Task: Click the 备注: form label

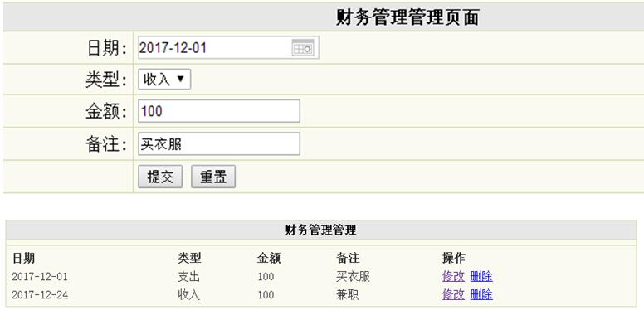Action: [107, 144]
